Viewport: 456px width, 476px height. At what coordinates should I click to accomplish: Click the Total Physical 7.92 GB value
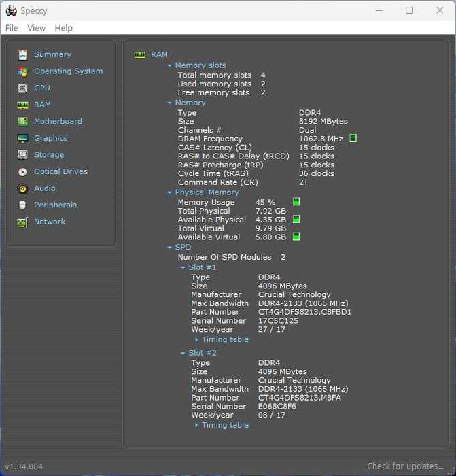270,211
